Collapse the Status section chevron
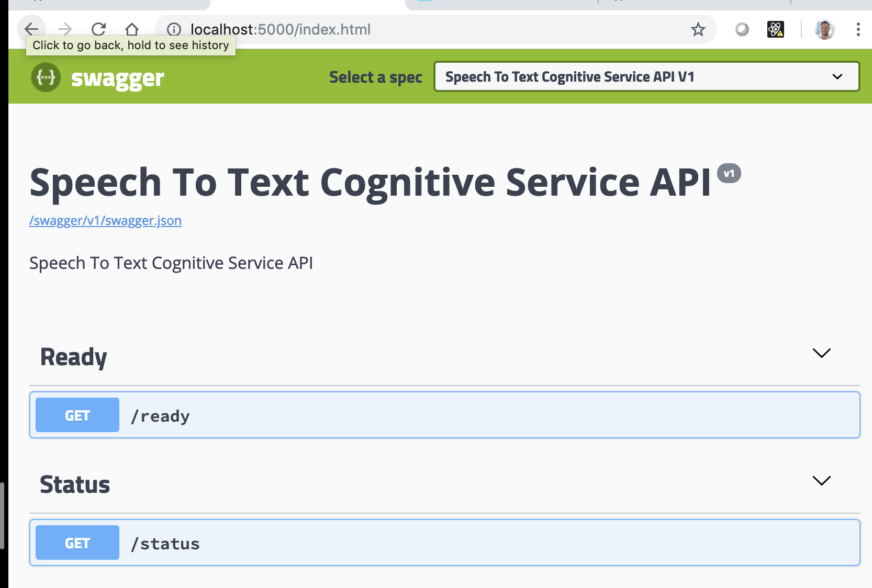Image resolution: width=872 pixels, height=588 pixels. (x=821, y=480)
